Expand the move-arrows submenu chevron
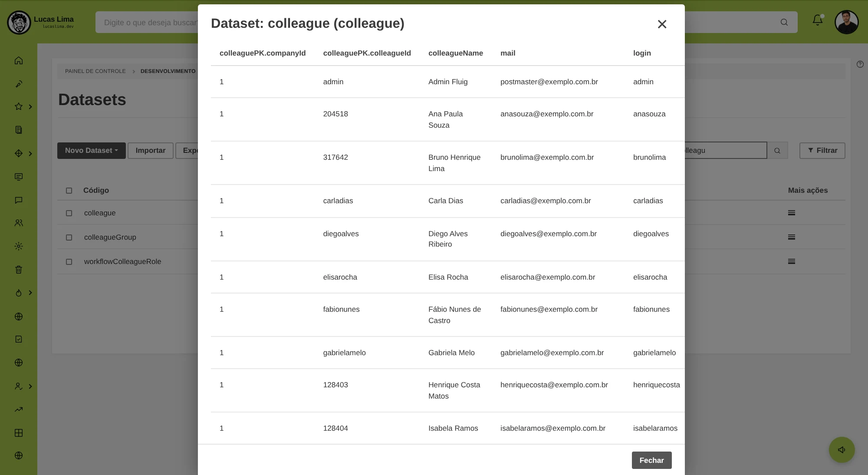Image resolution: width=868 pixels, height=475 pixels. click(x=30, y=153)
